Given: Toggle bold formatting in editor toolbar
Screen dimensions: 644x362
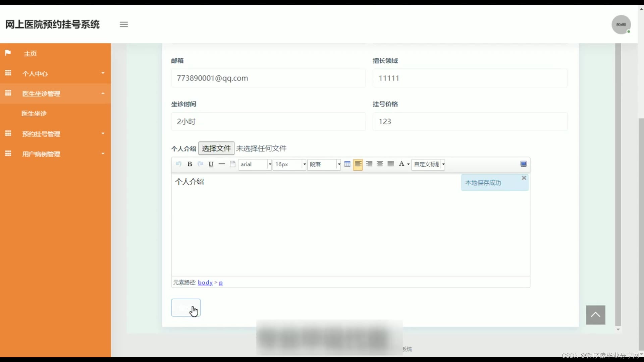Looking at the screenshot, I should coord(190,164).
